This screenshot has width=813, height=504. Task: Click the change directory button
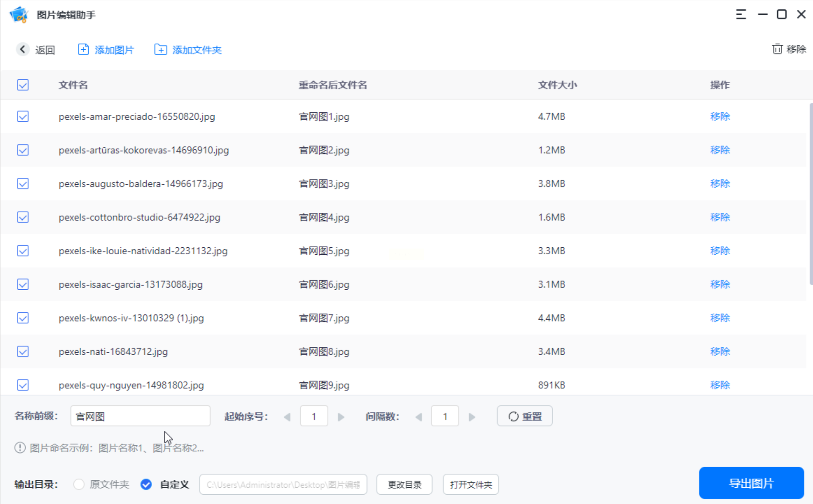click(x=404, y=485)
